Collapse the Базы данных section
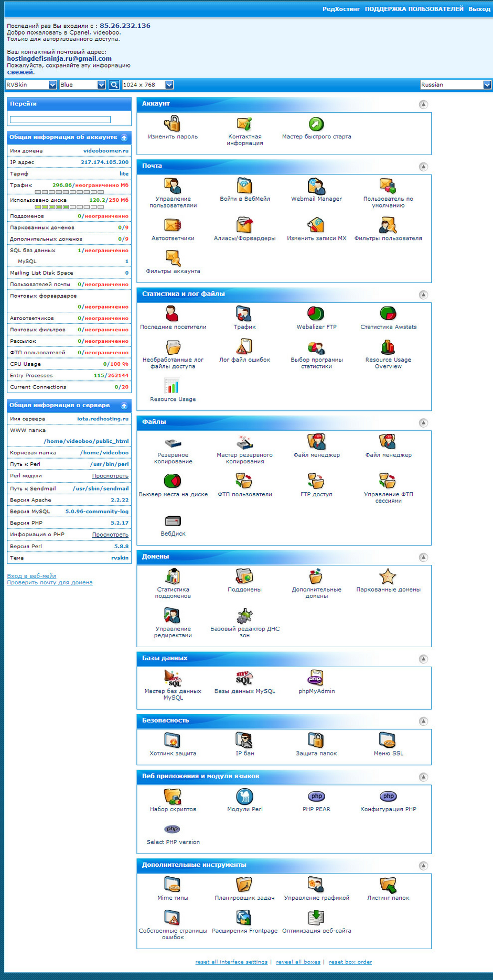493x980 pixels. [423, 659]
